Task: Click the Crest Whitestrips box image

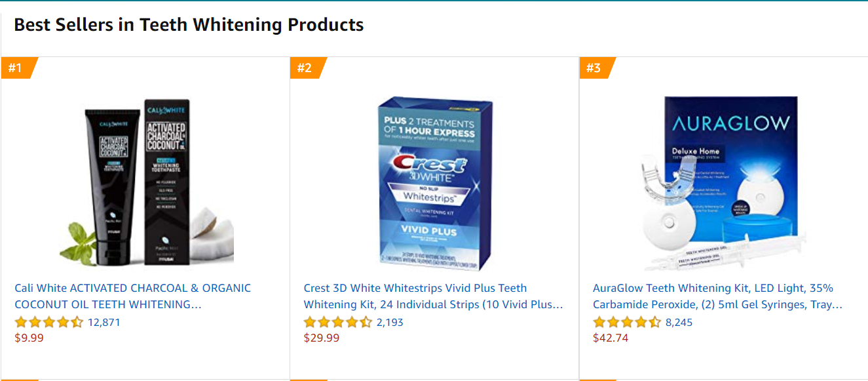Action: [432, 177]
